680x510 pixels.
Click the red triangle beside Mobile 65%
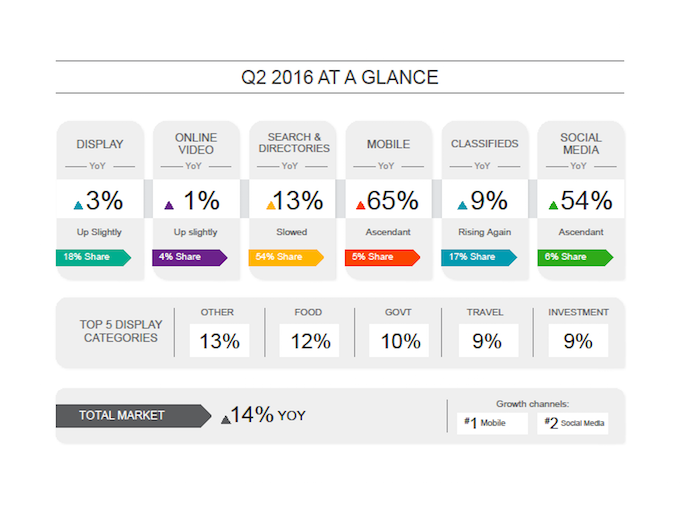pyautogui.click(x=360, y=206)
